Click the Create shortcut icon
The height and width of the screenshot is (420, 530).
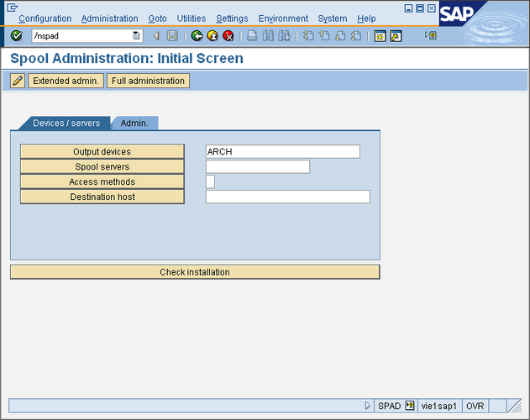[396, 35]
